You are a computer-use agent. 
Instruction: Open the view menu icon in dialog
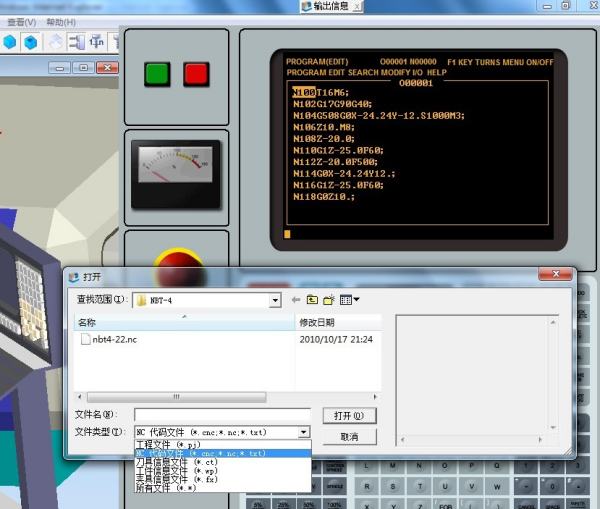click(x=349, y=300)
